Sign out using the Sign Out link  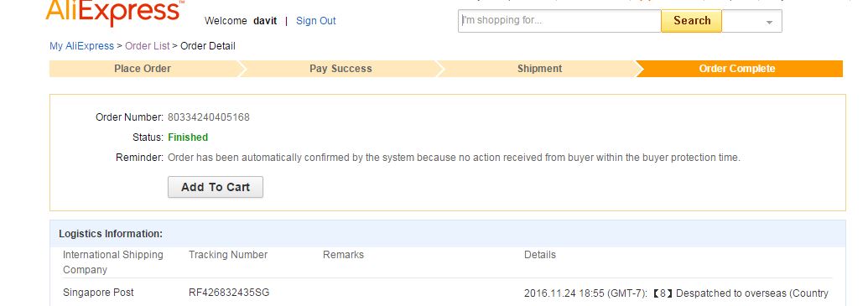tap(315, 21)
